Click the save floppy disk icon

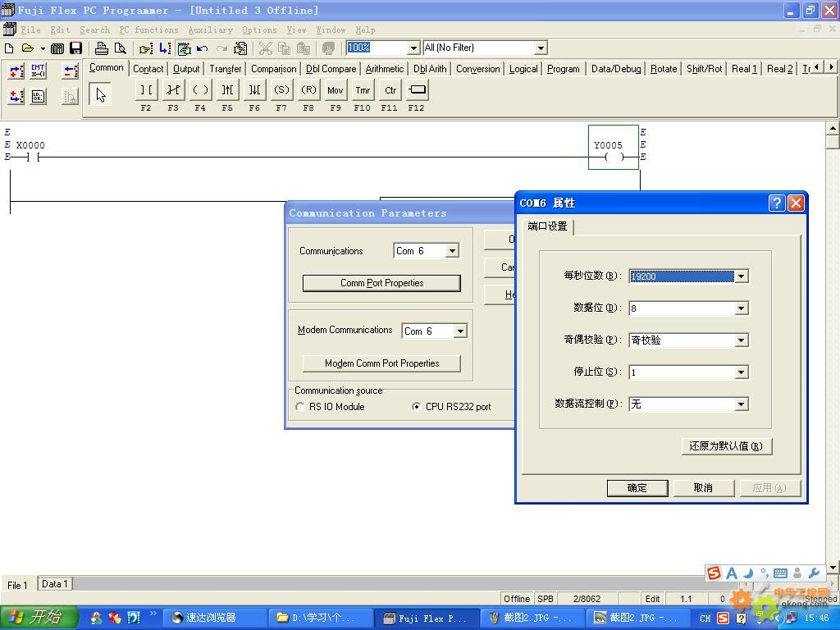[76, 48]
